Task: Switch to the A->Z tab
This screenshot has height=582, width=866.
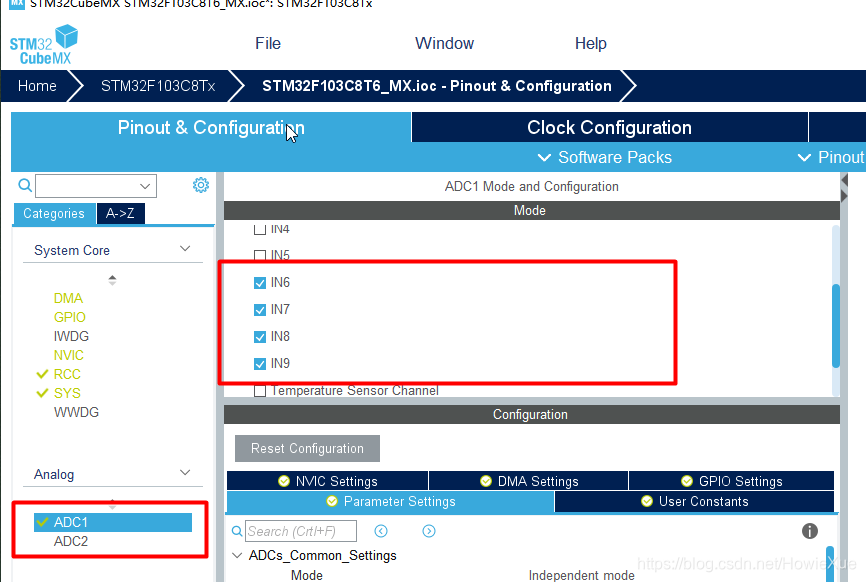Action: pyautogui.click(x=120, y=214)
